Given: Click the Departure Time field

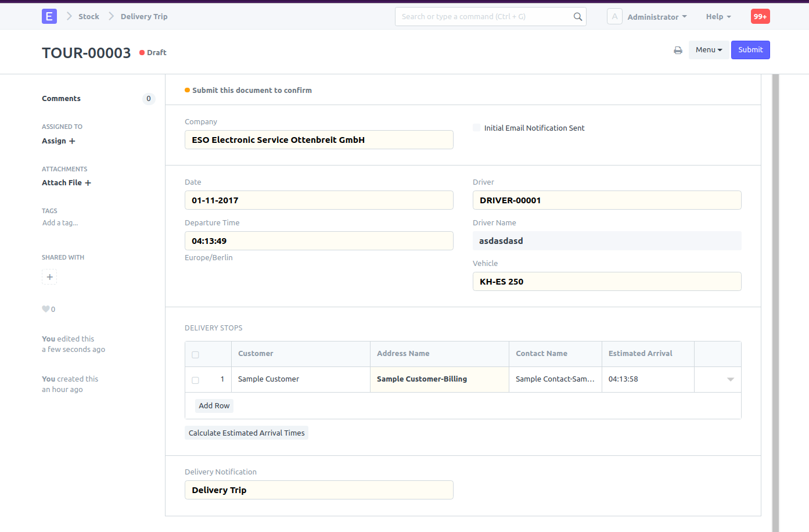Looking at the screenshot, I should tap(318, 241).
